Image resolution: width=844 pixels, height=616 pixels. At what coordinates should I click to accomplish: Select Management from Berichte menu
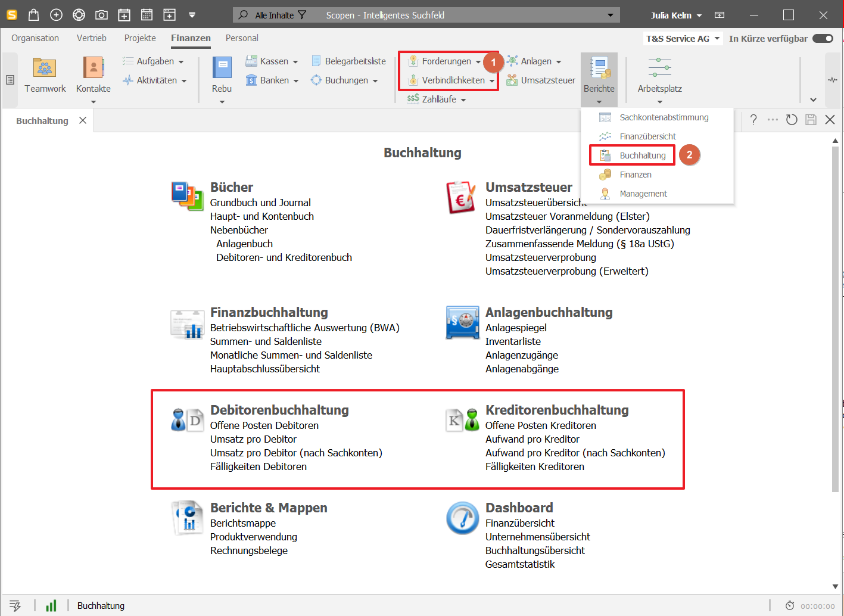click(657, 194)
